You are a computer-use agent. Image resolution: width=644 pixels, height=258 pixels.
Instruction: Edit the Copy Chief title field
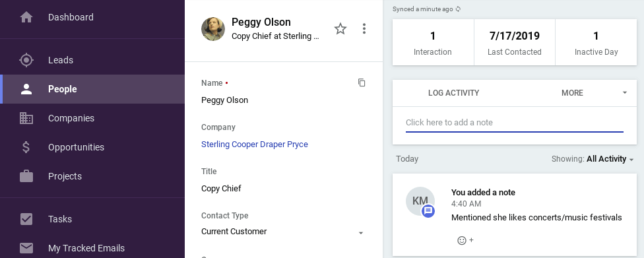(222, 189)
